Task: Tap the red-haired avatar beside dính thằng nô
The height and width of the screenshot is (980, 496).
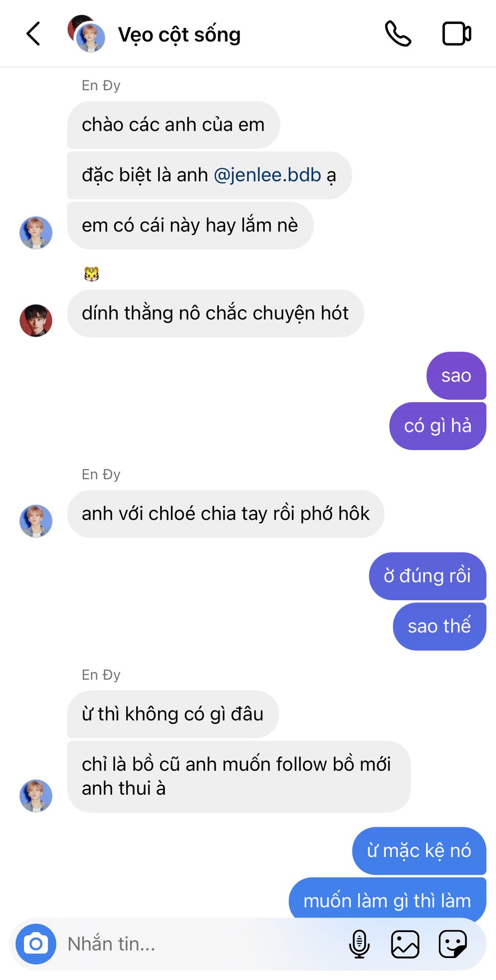Action: 36,321
